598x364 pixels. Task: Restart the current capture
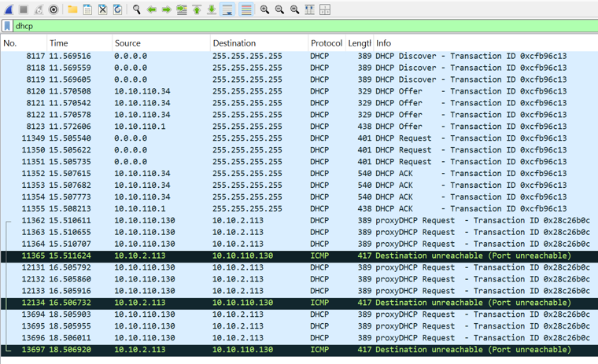point(39,9)
